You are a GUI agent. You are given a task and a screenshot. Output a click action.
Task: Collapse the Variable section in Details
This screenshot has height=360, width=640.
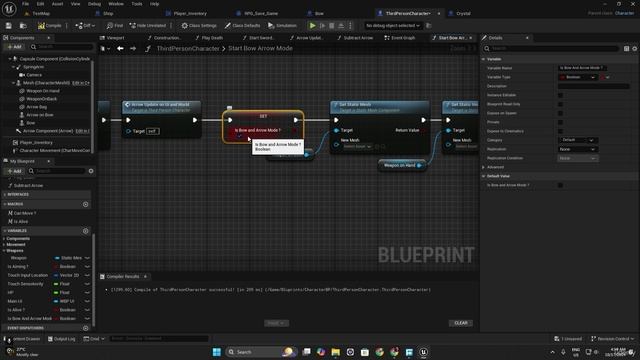point(484,59)
